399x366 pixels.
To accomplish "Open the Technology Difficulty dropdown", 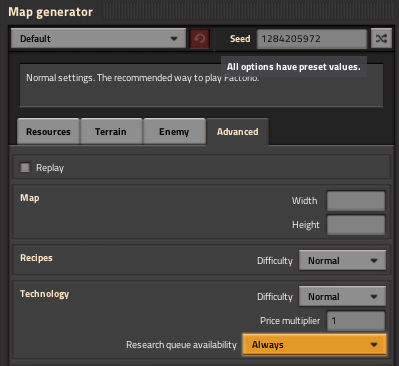I will coord(342,296).
